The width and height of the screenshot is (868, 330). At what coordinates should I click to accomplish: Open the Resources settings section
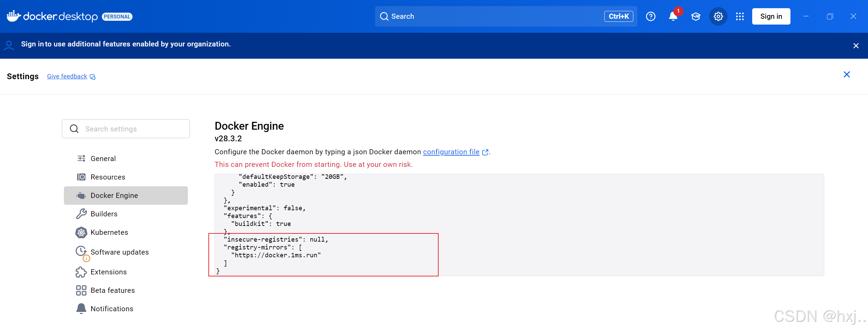coord(126,177)
